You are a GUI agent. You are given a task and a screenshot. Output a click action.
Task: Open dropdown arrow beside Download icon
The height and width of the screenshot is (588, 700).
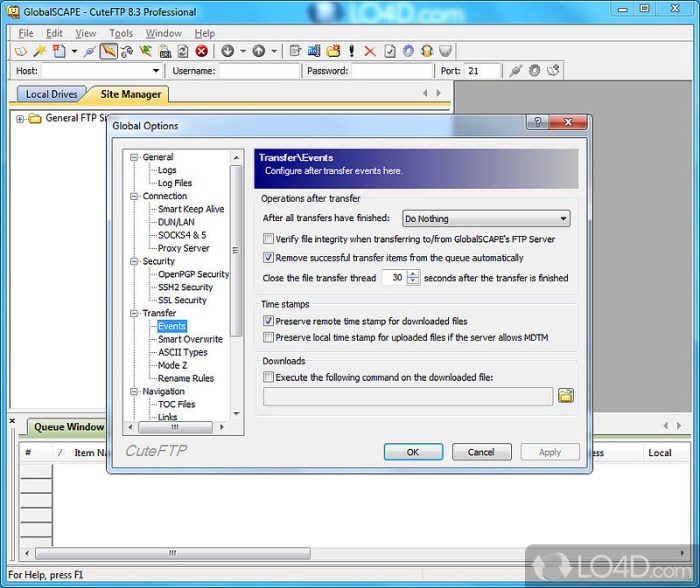click(243, 51)
